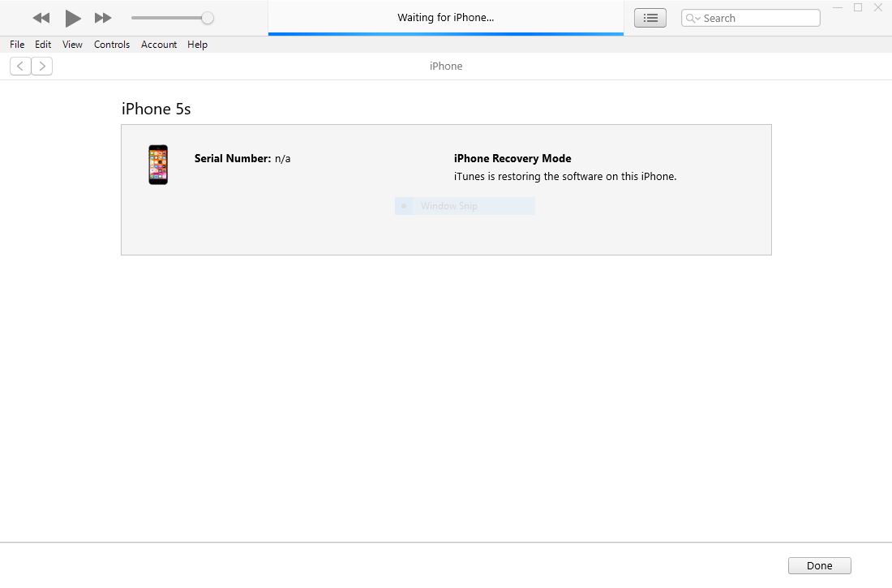Select the iPhone tab label
Screen dimensions: 892x588
click(x=446, y=66)
